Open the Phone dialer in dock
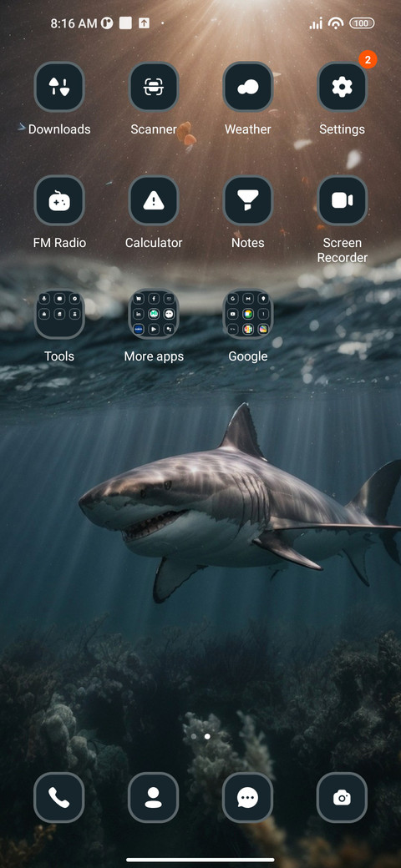The height and width of the screenshot is (868, 401). pyautogui.click(x=59, y=797)
